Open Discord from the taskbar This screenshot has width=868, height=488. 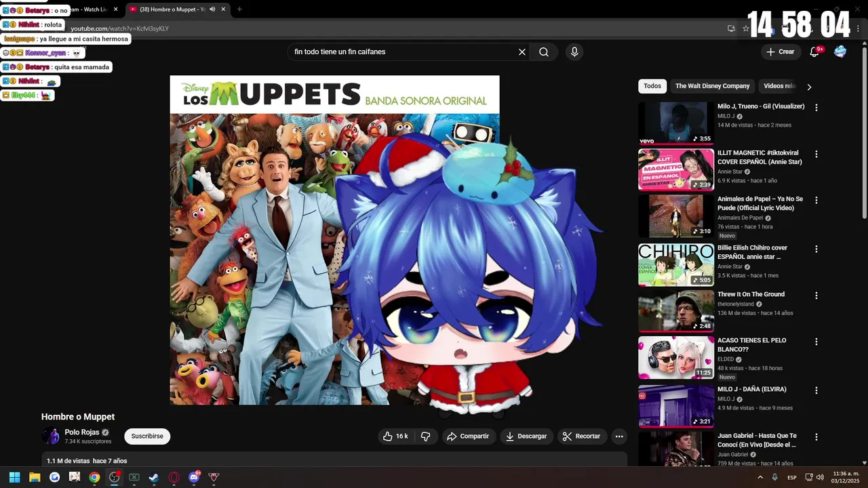pos(194,477)
